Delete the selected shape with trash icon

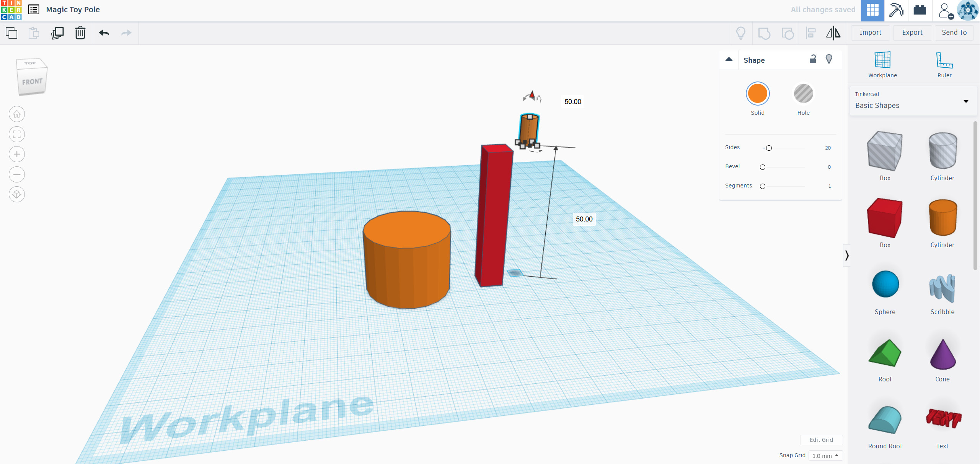coord(80,33)
